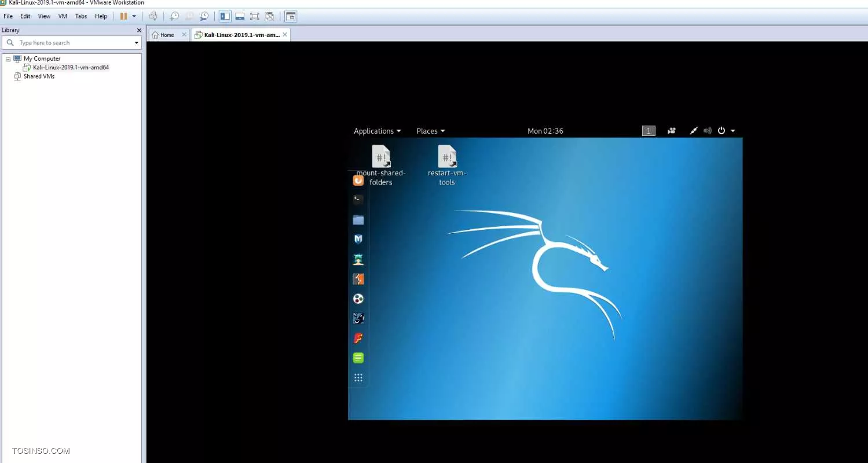Click the pen/eyedropper tray icon in Kali bar
This screenshot has width=868, height=463.
coord(694,131)
